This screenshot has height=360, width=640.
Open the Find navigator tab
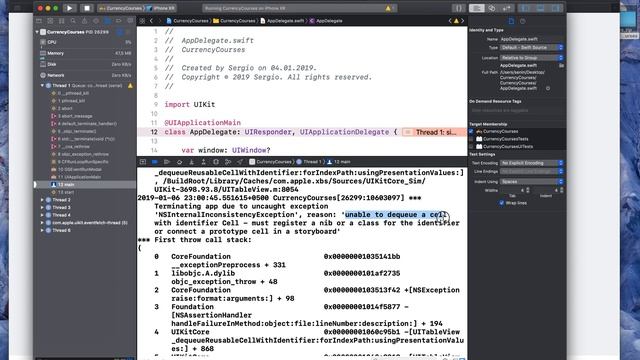click(73, 20)
